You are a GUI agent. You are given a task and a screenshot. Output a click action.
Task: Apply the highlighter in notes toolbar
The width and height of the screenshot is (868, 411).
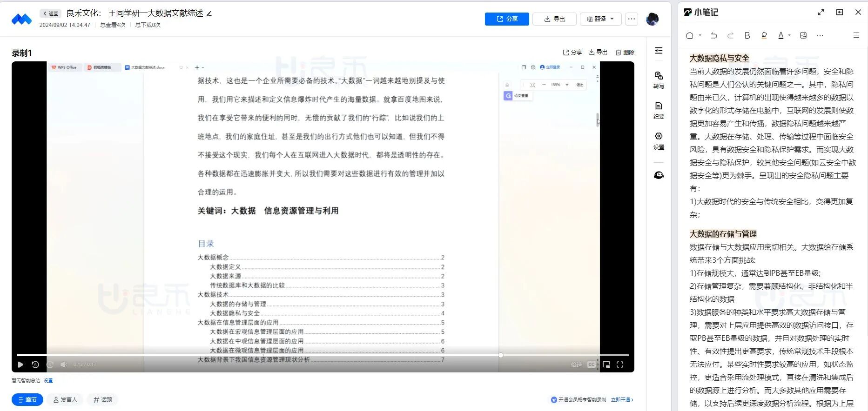tap(764, 35)
